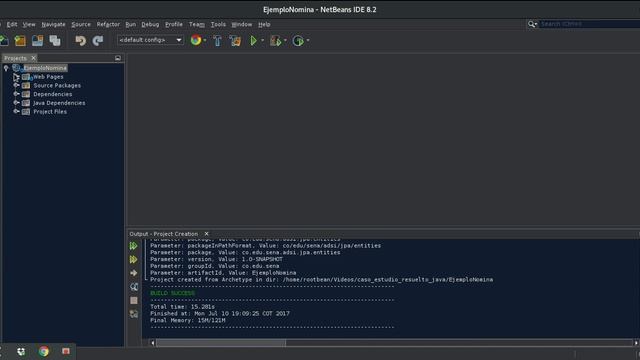Expand the Project Files node
Viewport: 640px width, 360px height.
[16, 111]
